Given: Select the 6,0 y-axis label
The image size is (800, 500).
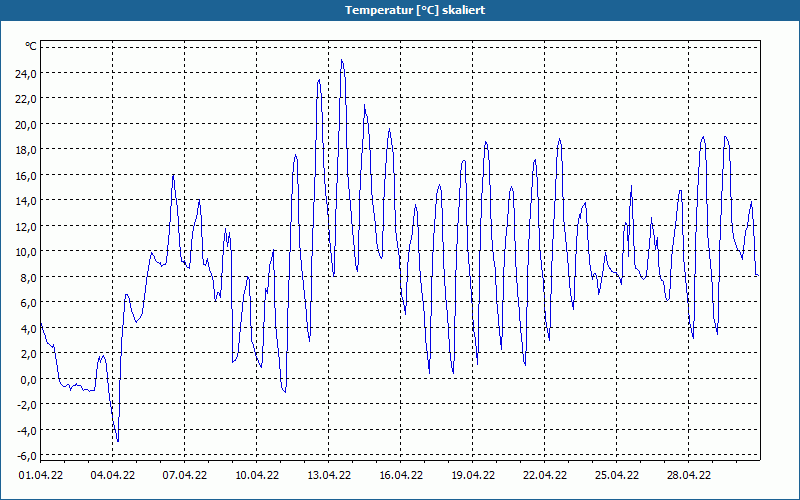Looking at the screenshot, I should 29,303.
